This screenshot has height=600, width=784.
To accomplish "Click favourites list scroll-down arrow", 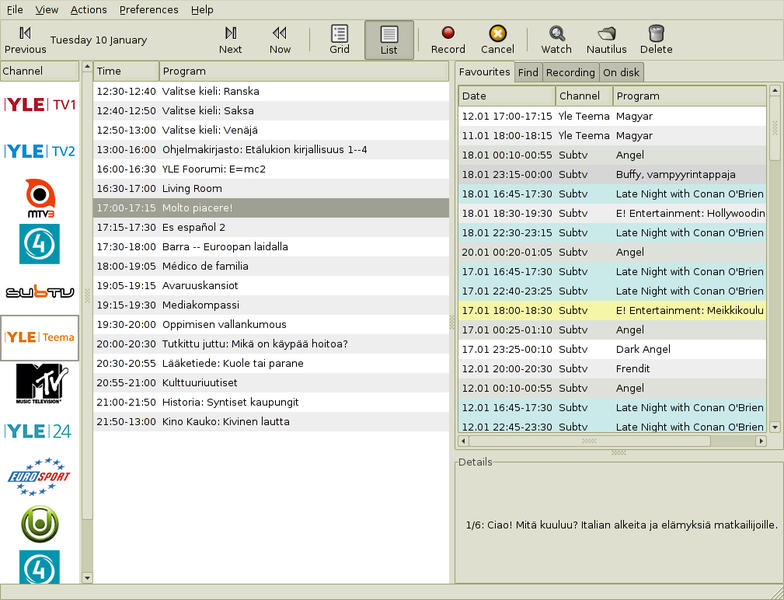I will [x=775, y=427].
